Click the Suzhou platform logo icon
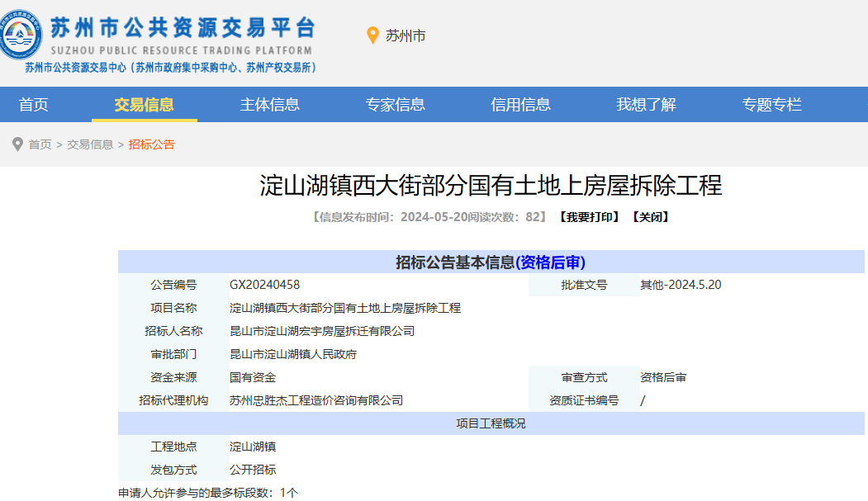Viewport: 868px width, 501px height. [x=22, y=37]
